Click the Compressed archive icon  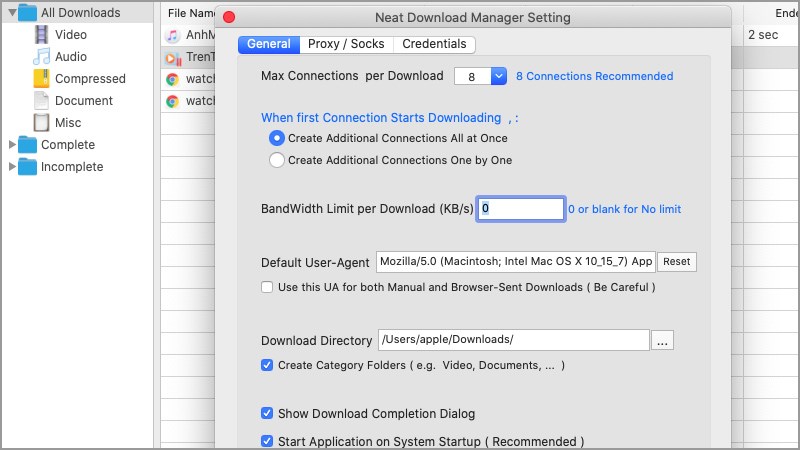click(x=41, y=79)
